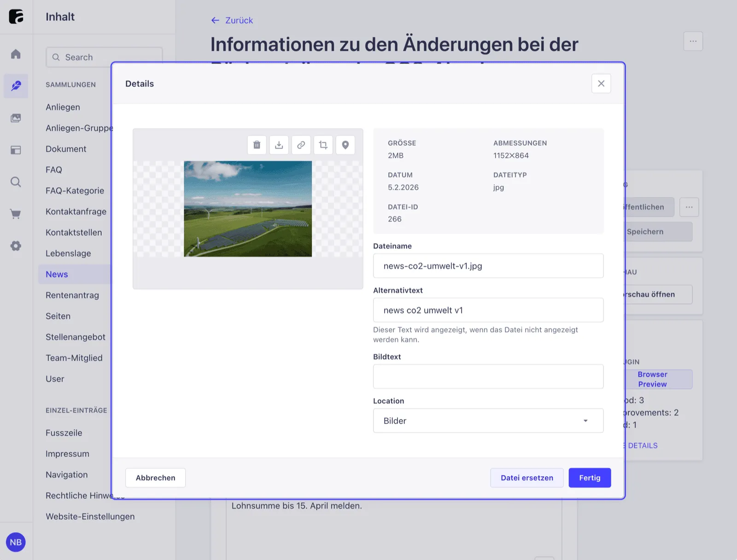Open the Anliegen collection
Viewport: 737px width, 560px height.
pyautogui.click(x=63, y=107)
